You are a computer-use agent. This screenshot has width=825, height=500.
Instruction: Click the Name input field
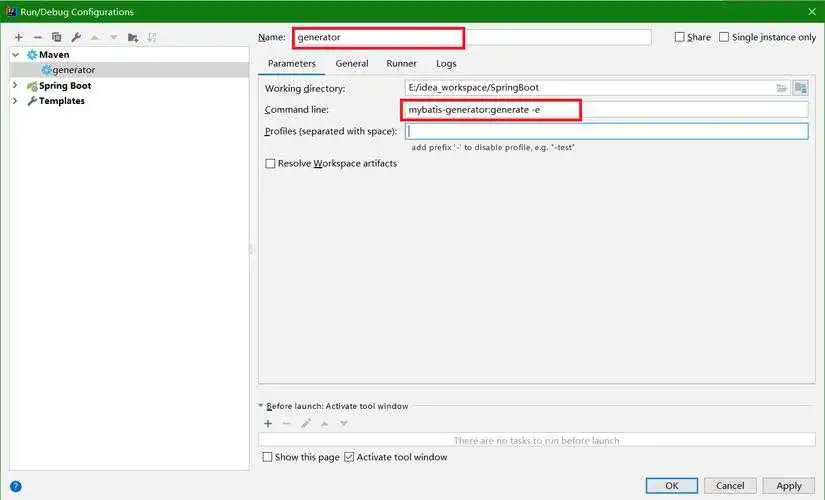pos(472,37)
